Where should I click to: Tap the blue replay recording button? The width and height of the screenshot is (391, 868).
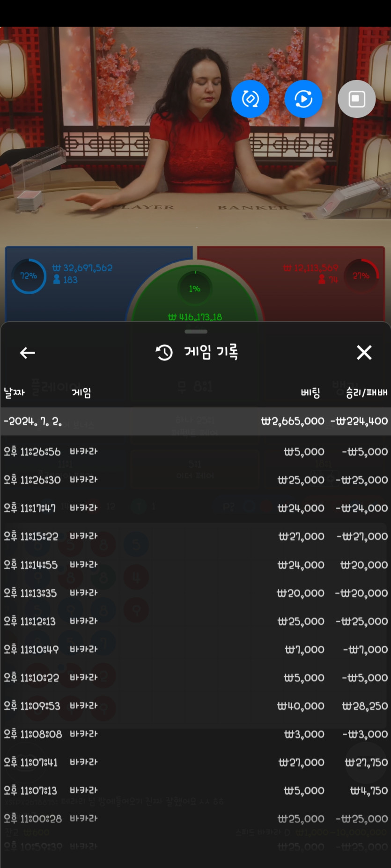pyautogui.click(x=303, y=99)
